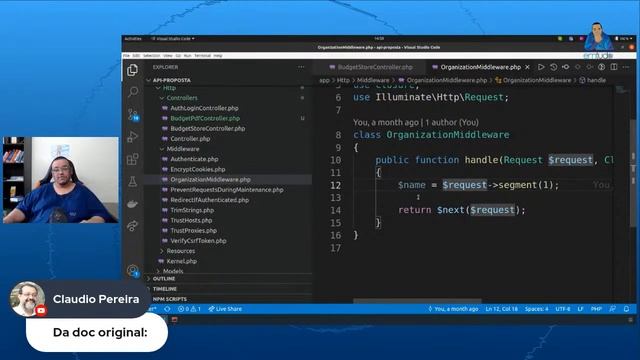The height and width of the screenshot is (360, 640).
Task: Open the Source Control view
Action: click(133, 114)
